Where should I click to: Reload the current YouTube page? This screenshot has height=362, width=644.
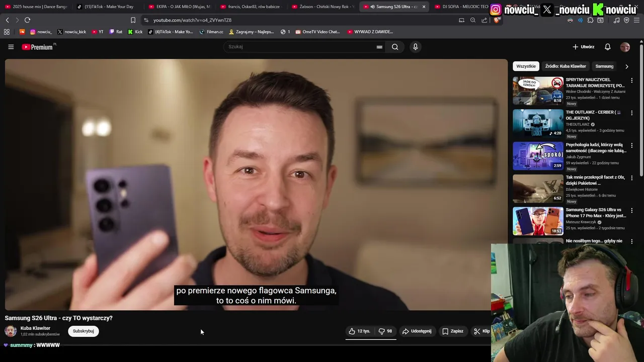point(27,20)
